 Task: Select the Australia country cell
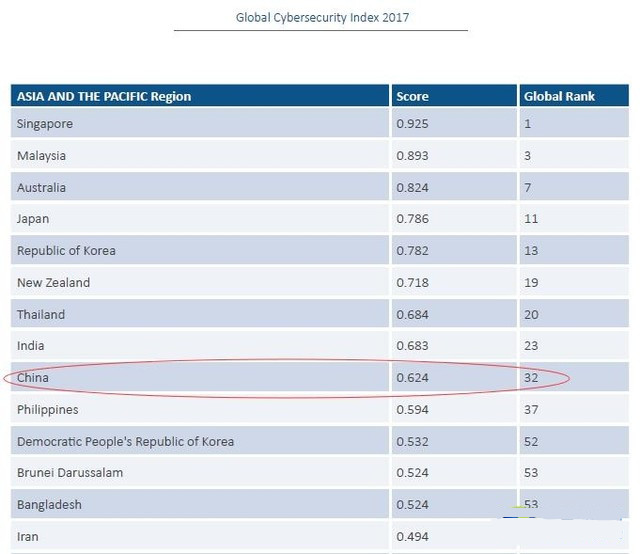tap(200, 187)
